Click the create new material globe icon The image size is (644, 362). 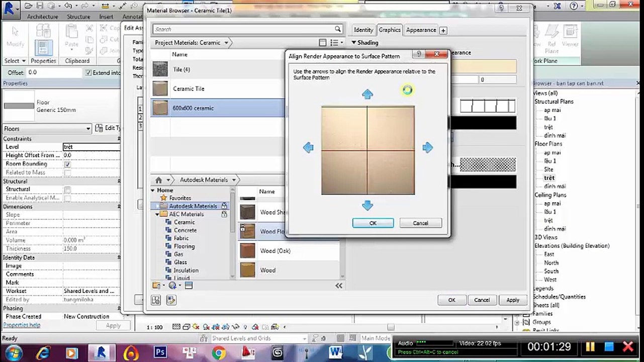tap(172, 286)
